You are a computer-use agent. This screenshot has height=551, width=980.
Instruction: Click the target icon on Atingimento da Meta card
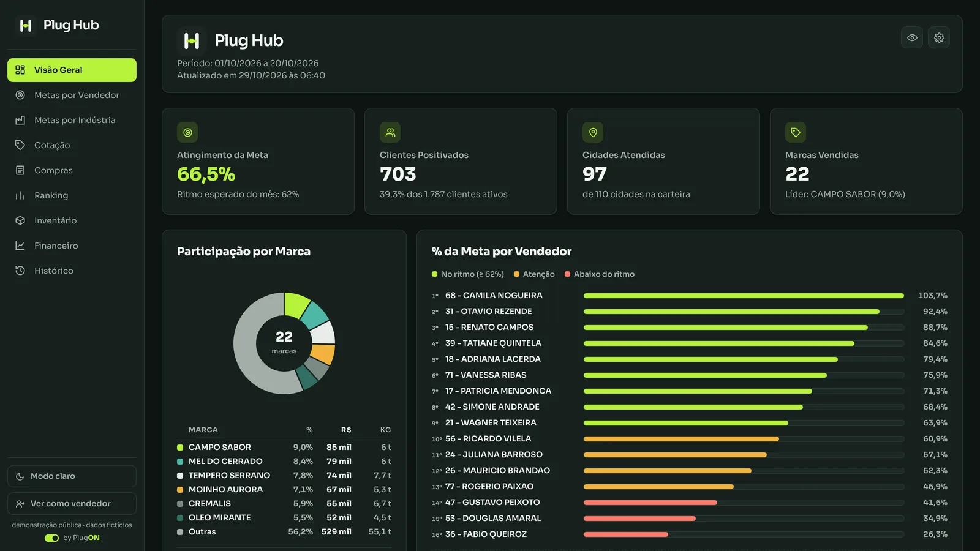coord(187,132)
